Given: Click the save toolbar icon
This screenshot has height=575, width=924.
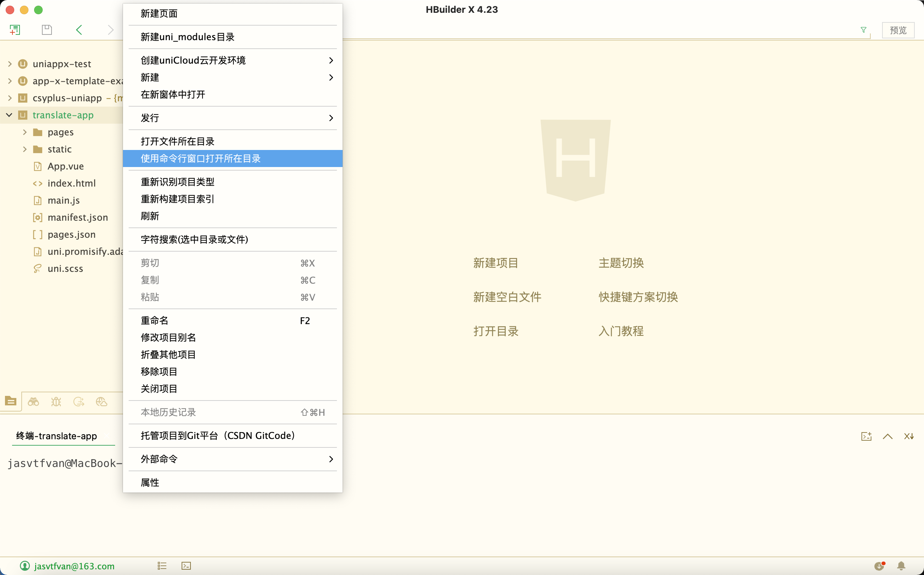Looking at the screenshot, I should [47, 29].
